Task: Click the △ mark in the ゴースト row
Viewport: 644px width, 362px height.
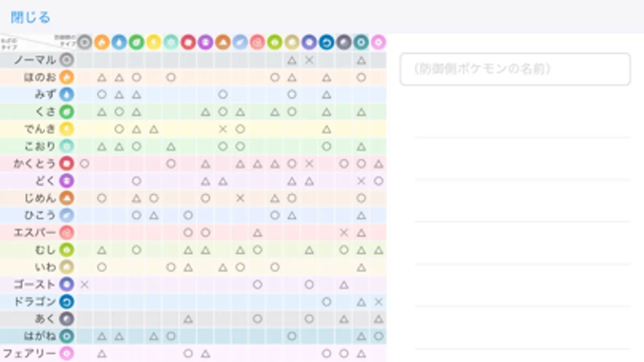Action: [344, 285]
